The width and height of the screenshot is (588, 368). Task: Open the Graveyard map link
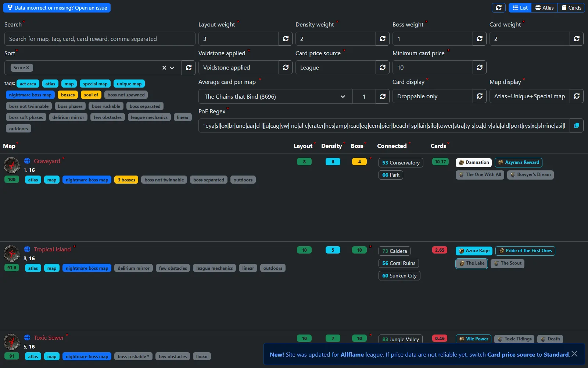(47, 161)
